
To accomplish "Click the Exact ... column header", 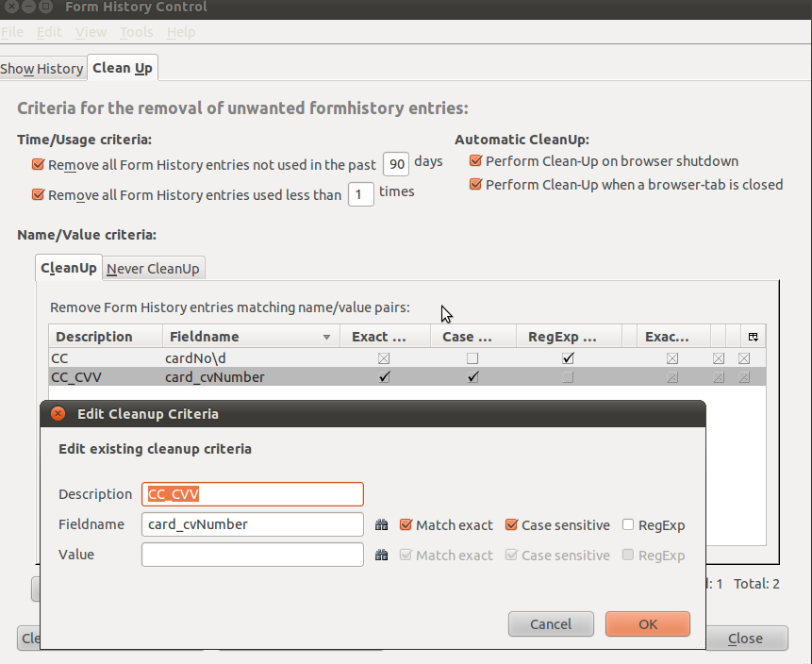I will coord(385,337).
